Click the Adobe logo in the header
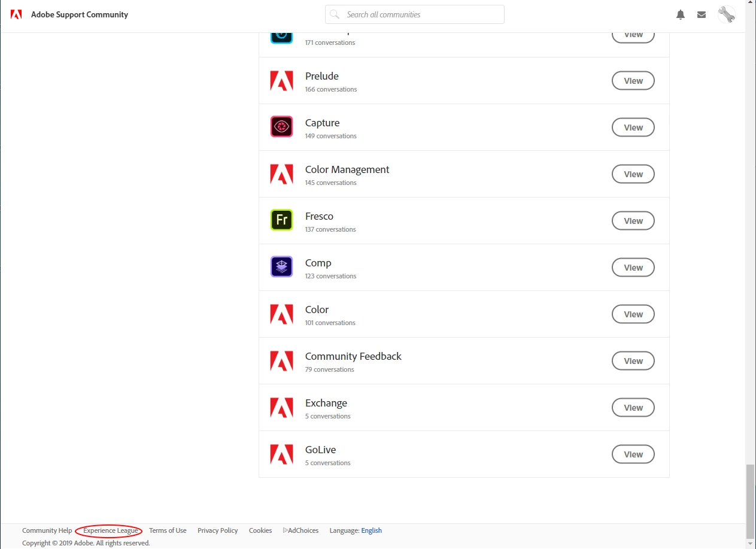Screen dimensions: 756x549 pos(16,14)
